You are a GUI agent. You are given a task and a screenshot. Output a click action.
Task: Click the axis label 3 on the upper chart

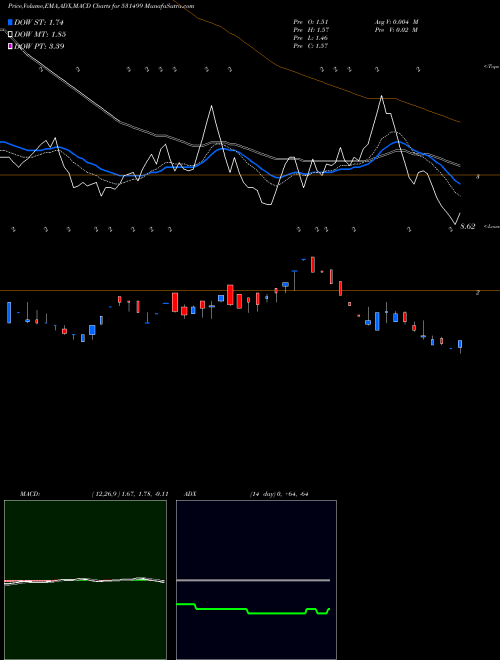pos(478,177)
